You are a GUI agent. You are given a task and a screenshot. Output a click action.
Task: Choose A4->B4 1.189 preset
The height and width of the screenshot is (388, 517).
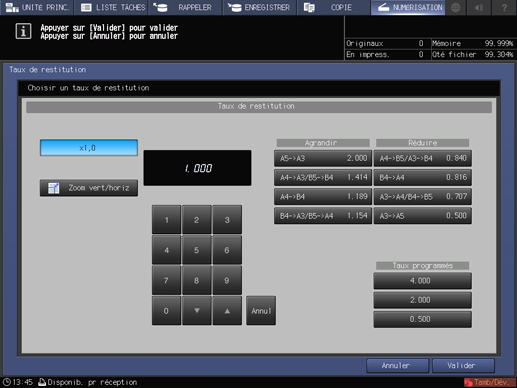pyautogui.click(x=323, y=196)
